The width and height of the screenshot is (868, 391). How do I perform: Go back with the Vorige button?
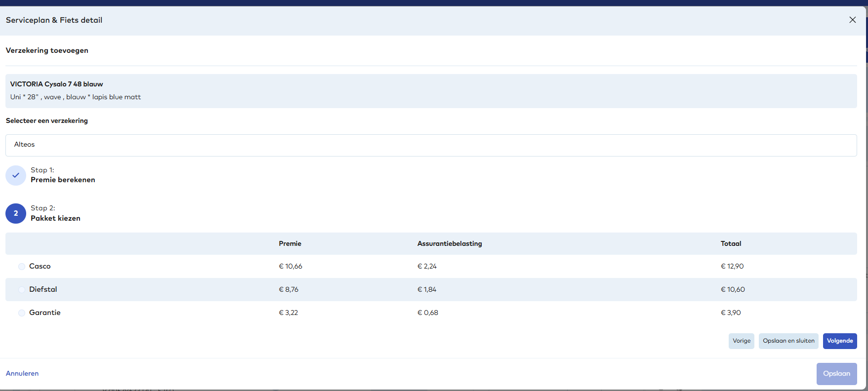coord(741,341)
